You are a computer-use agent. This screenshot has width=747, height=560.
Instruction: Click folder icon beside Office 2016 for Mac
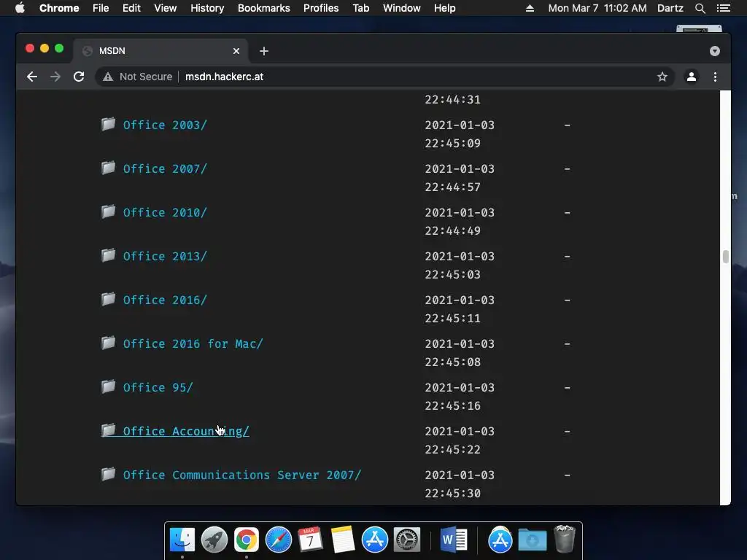tap(108, 343)
